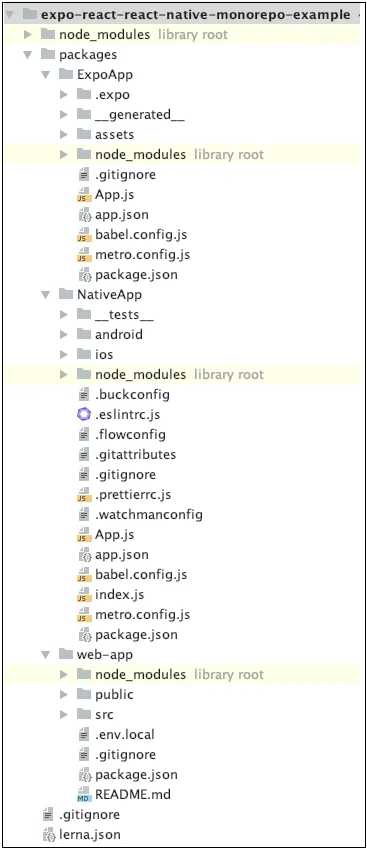367x848 pixels.
Task: Click the ExpoApp package.json file icon
Action: pos(85,275)
